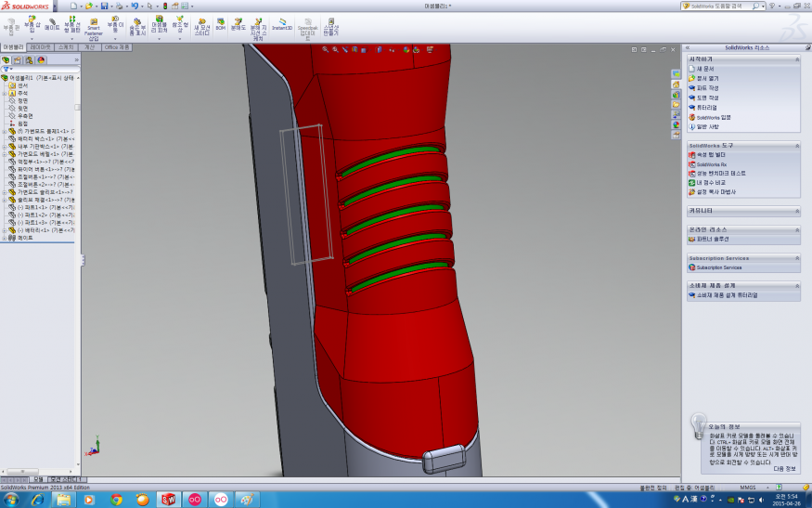
Task: Undo the last action with the blue arrow
Action: pos(135,6)
